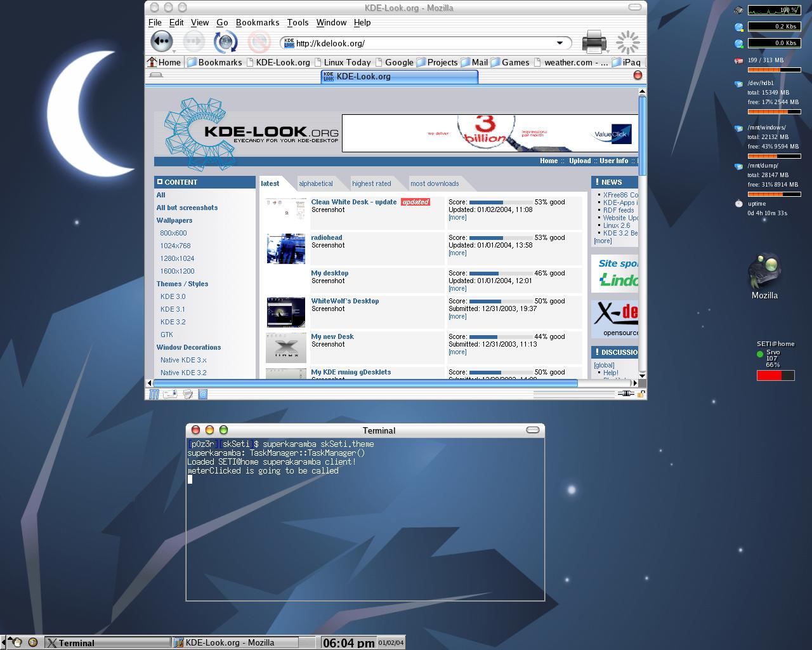Open the Tools menu
This screenshot has height=650, width=812.
pyautogui.click(x=298, y=22)
